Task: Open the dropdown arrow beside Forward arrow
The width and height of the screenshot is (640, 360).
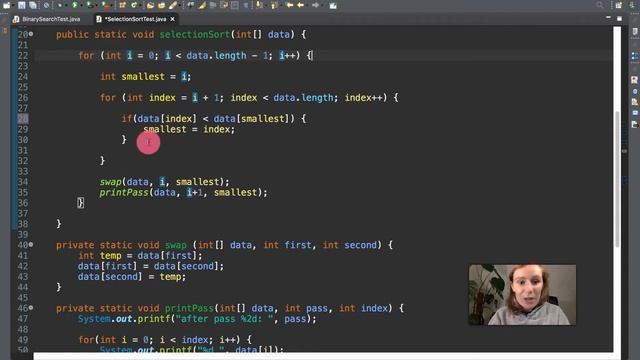Action: [322, 6]
